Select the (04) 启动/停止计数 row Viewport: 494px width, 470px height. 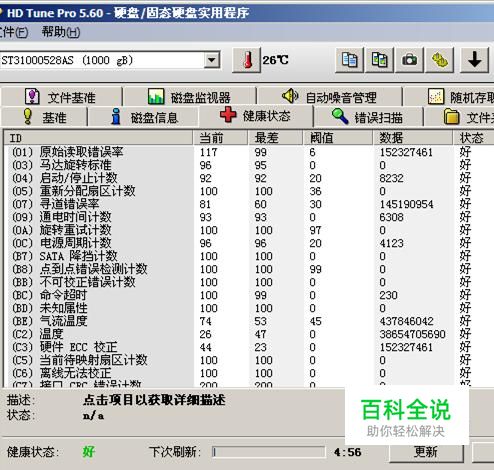coord(249,178)
